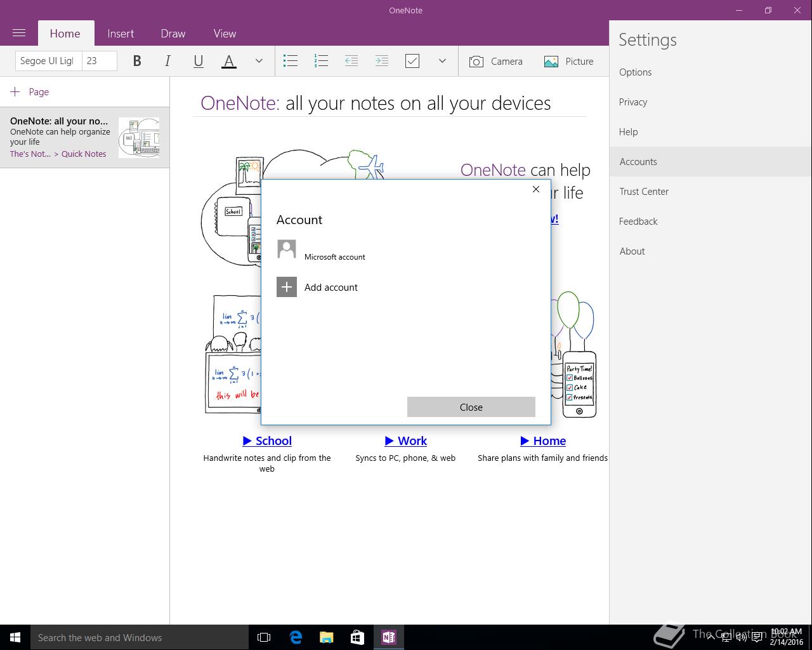Open File Explorer from the taskbar
This screenshot has height=650, width=812.
pyautogui.click(x=327, y=637)
